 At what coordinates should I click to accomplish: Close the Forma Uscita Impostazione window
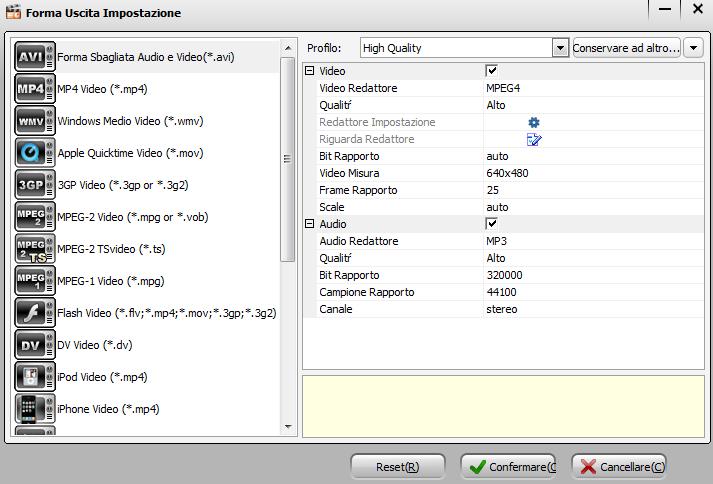pos(698,10)
